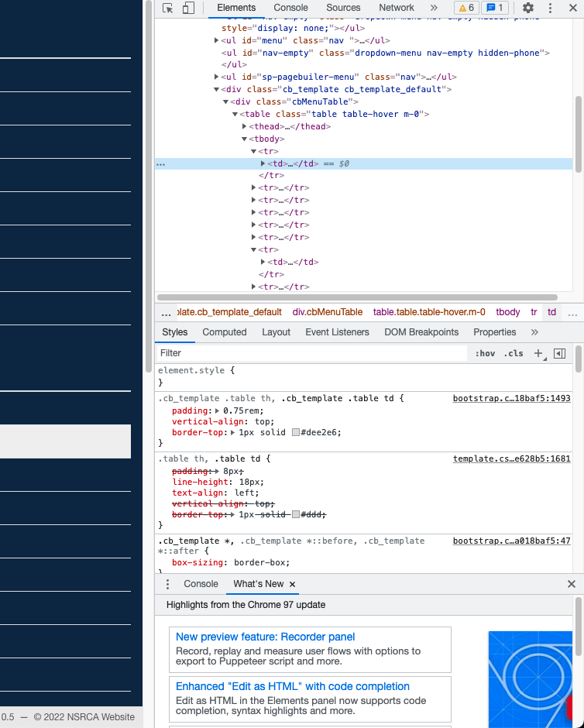Image resolution: width=584 pixels, height=728 pixels.
Task: Toggle the device toolbar icon
Action: coord(188,8)
